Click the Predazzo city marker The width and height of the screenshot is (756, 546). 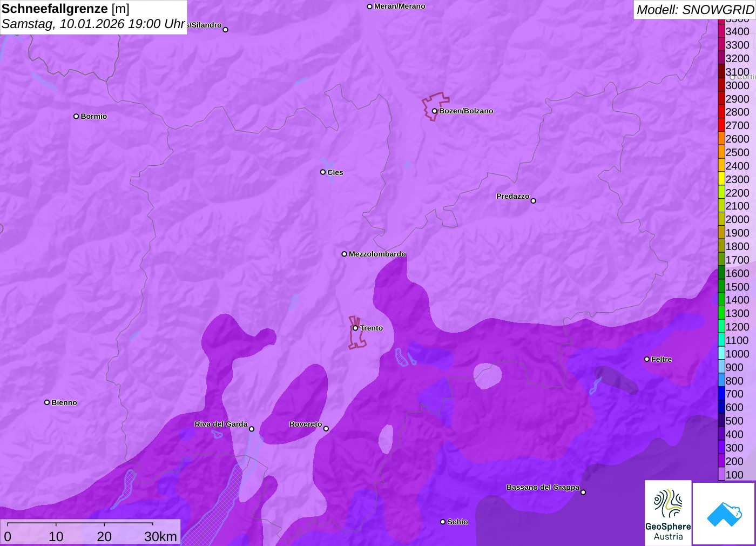click(533, 201)
